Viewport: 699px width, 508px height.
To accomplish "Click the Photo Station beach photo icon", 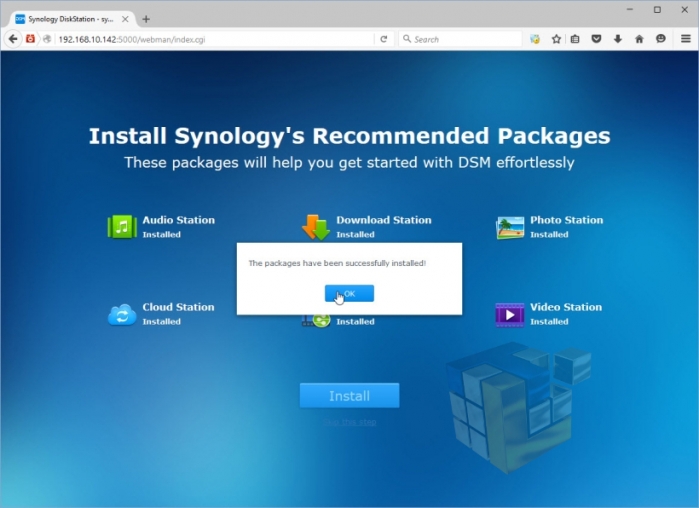I will [x=510, y=227].
